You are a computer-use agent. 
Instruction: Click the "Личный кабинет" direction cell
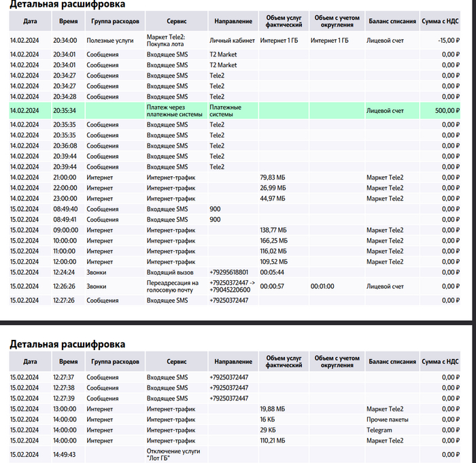[x=232, y=41]
